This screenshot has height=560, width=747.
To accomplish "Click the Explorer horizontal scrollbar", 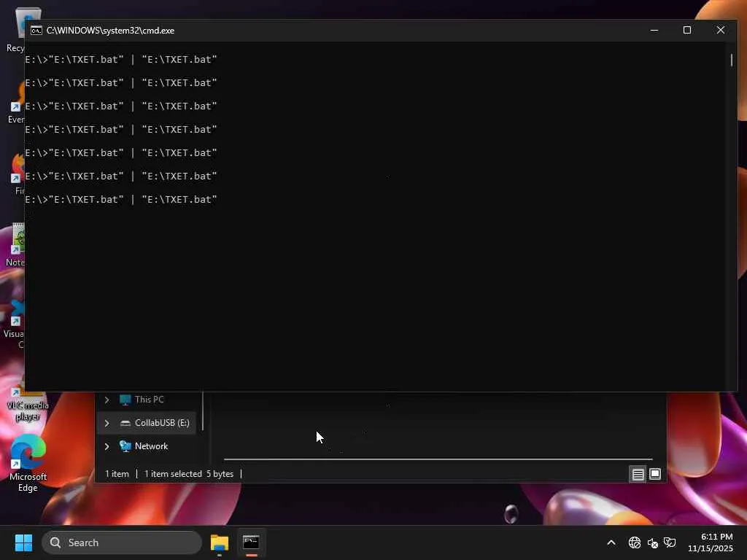I will tap(438, 459).
